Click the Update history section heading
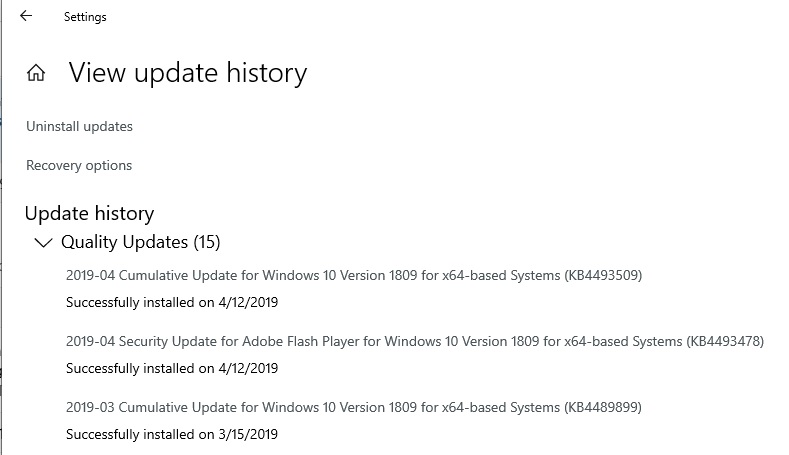Viewport: 789px width, 455px height. coord(89,213)
